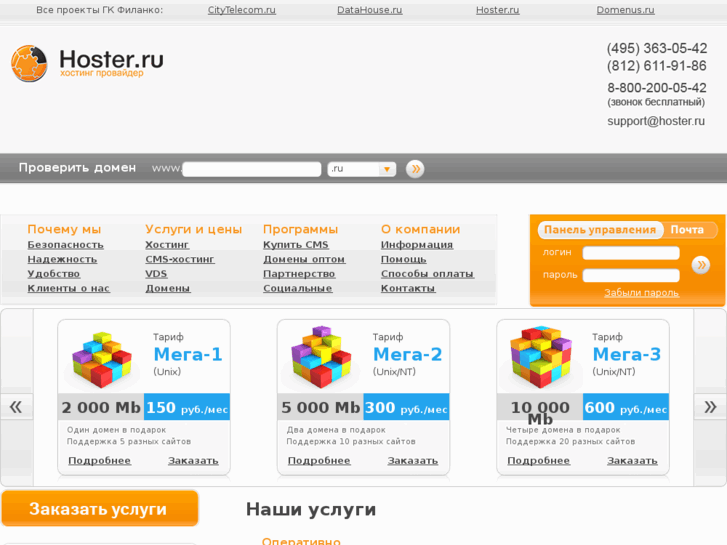The image size is (727, 545).
Task: Open VDS services link
Action: click(156, 274)
